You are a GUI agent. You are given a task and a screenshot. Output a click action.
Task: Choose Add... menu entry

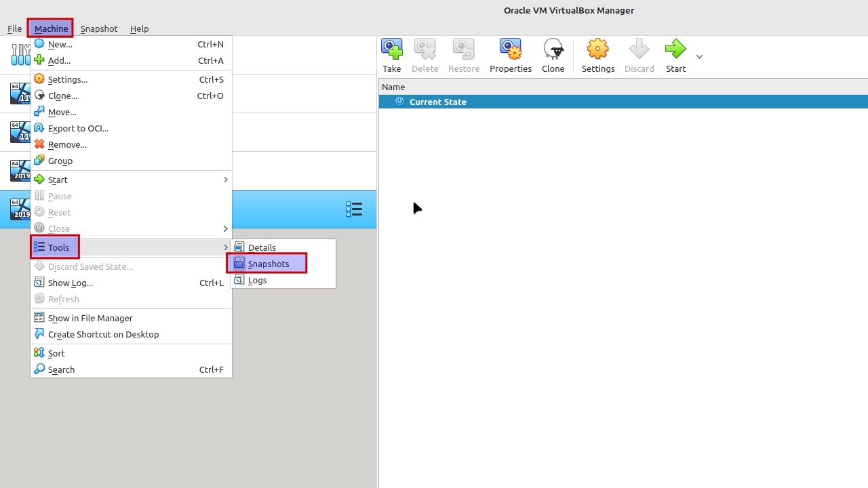pyautogui.click(x=131, y=60)
